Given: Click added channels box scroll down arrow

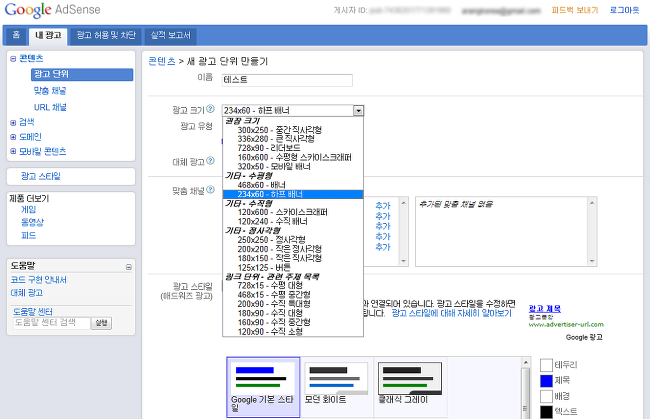Looking at the screenshot, I should pos(592,261).
